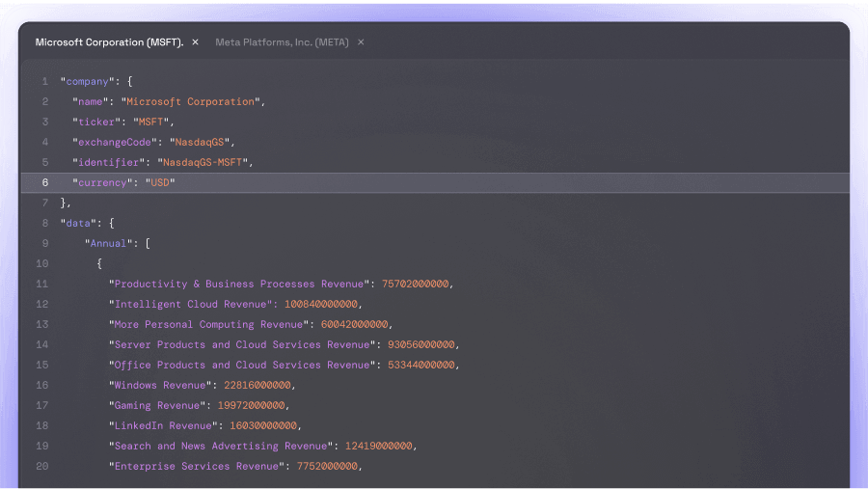Select "Office Products and Cloud Services Revenue" key
868x489 pixels.
[x=242, y=365]
